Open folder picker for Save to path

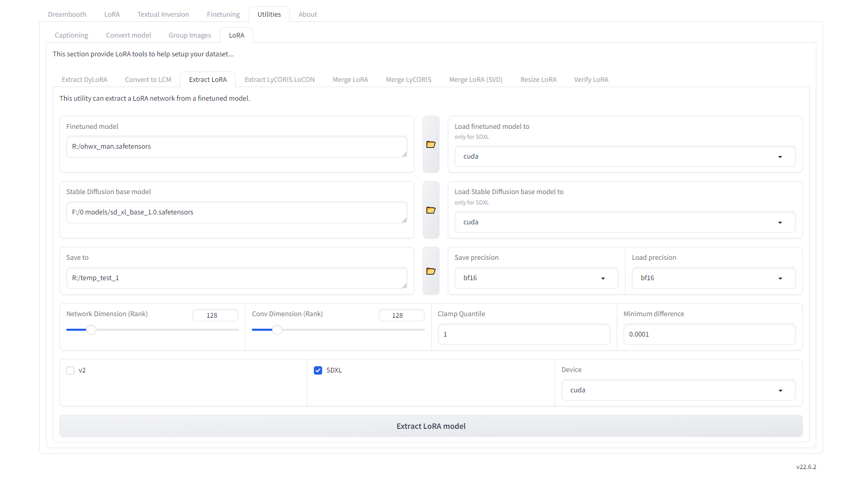(x=431, y=271)
